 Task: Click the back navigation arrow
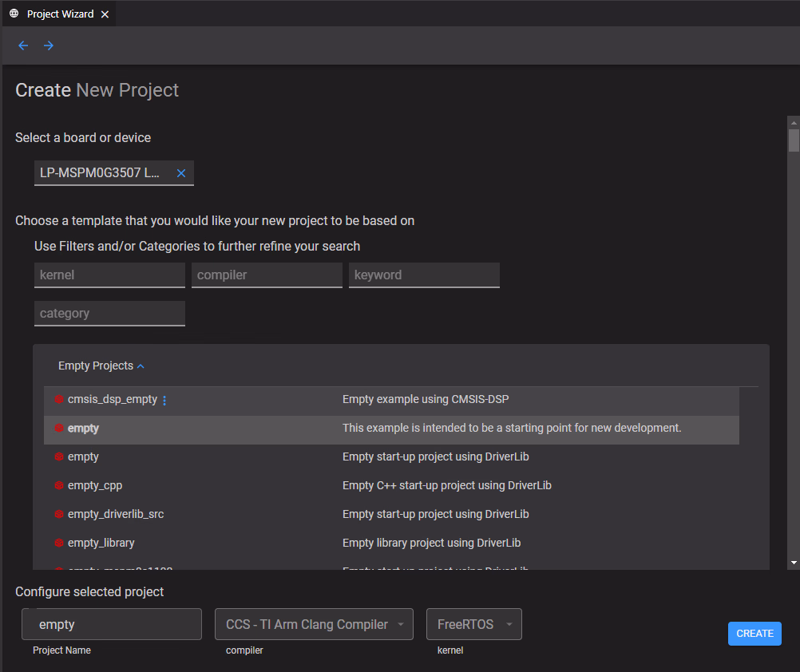23,45
